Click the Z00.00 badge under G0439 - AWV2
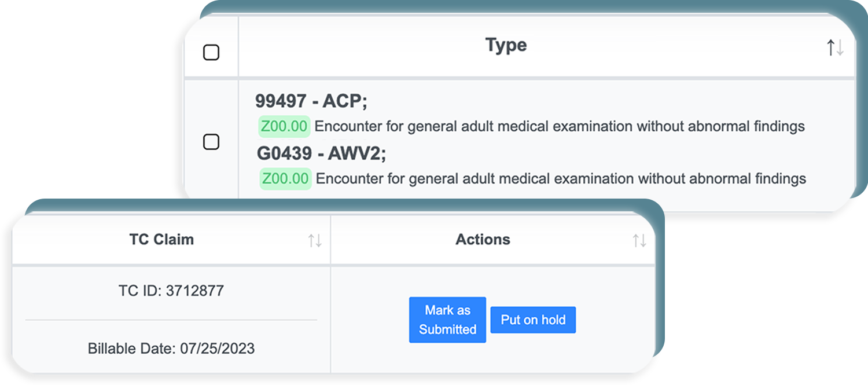 [x=286, y=178]
